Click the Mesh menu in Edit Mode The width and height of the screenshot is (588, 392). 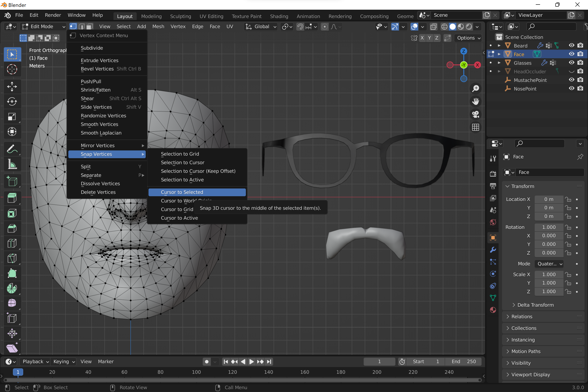tap(158, 27)
